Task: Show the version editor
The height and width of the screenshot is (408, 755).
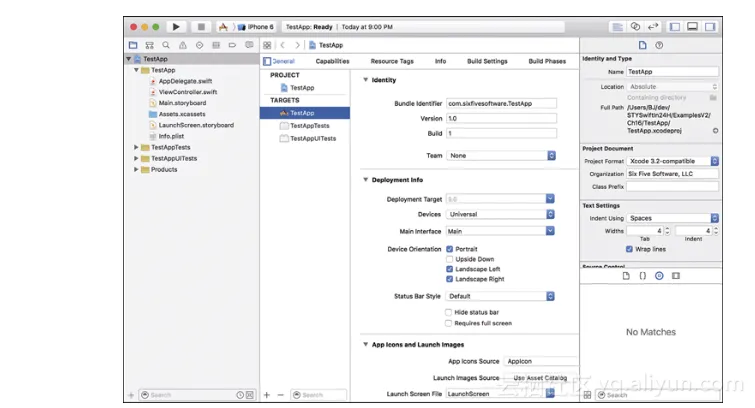Action: tap(653, 27)
